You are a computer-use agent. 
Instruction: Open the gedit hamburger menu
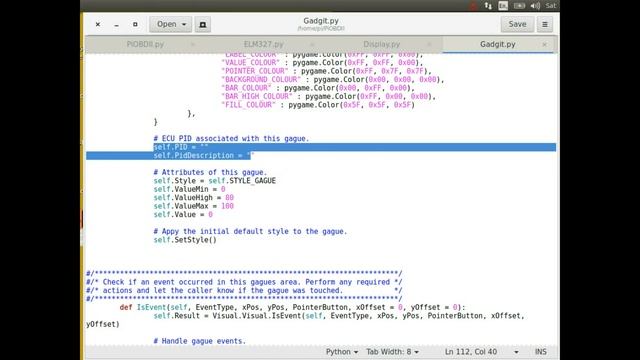544,24
